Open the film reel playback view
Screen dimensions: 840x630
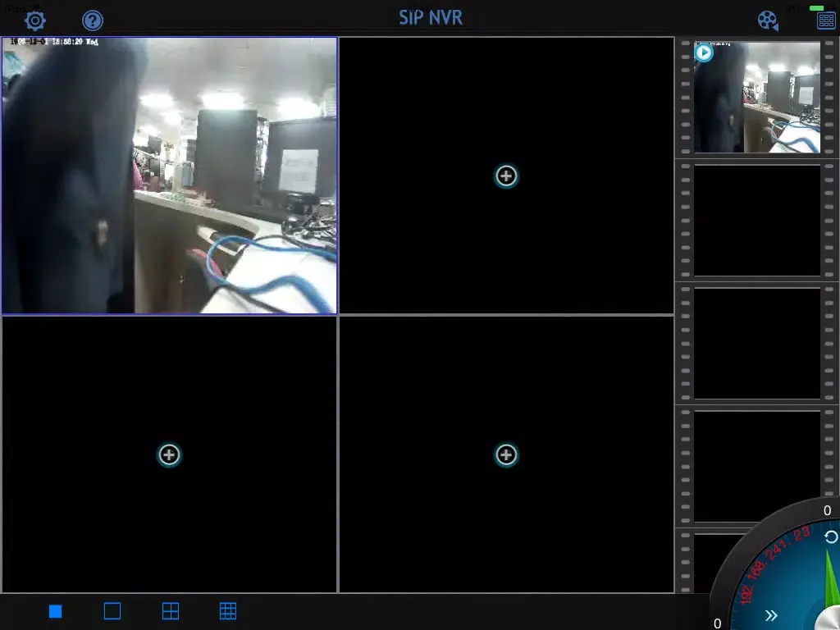point(768,21)
